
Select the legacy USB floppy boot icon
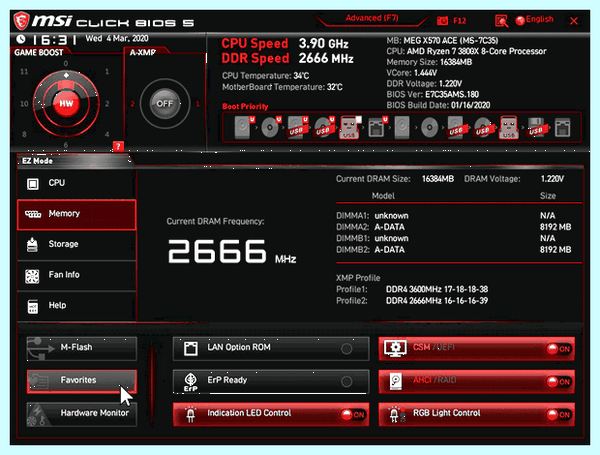click(536, 128)
